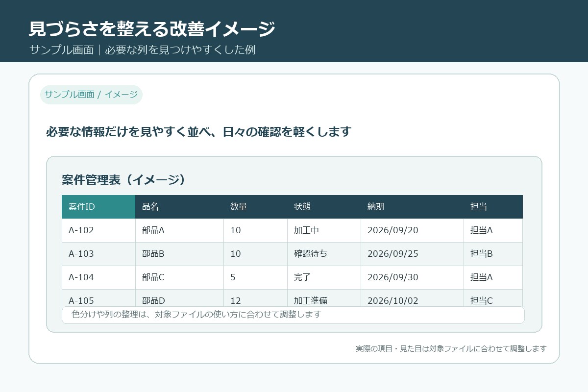The width and height of the screenshot is (588, 392).
Task: Click cell A-104
Action: pos(98,277)
